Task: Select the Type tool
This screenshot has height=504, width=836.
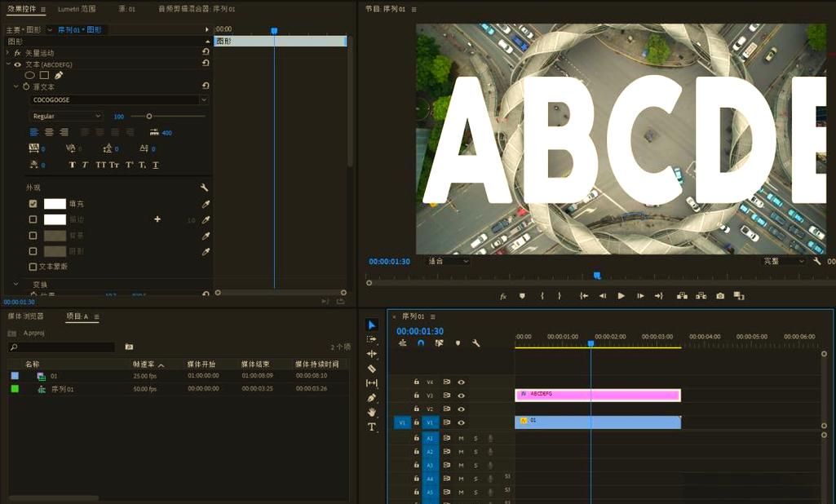Action: 372,427
